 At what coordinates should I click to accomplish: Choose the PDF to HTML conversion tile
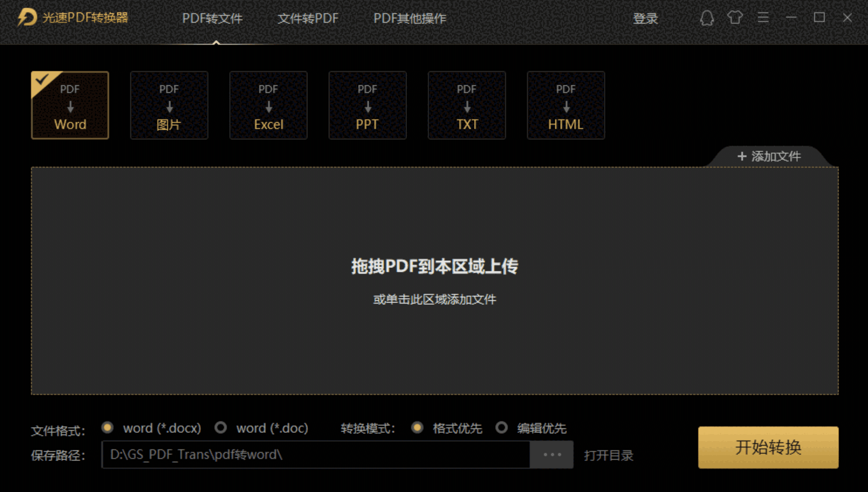[x=566, y=105]
